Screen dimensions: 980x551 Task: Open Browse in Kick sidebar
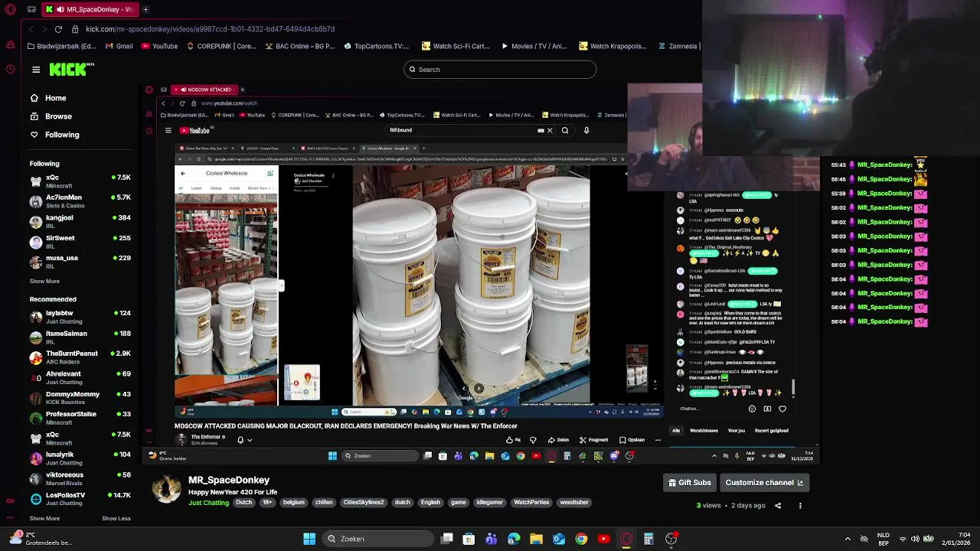(x=58, y=116)
